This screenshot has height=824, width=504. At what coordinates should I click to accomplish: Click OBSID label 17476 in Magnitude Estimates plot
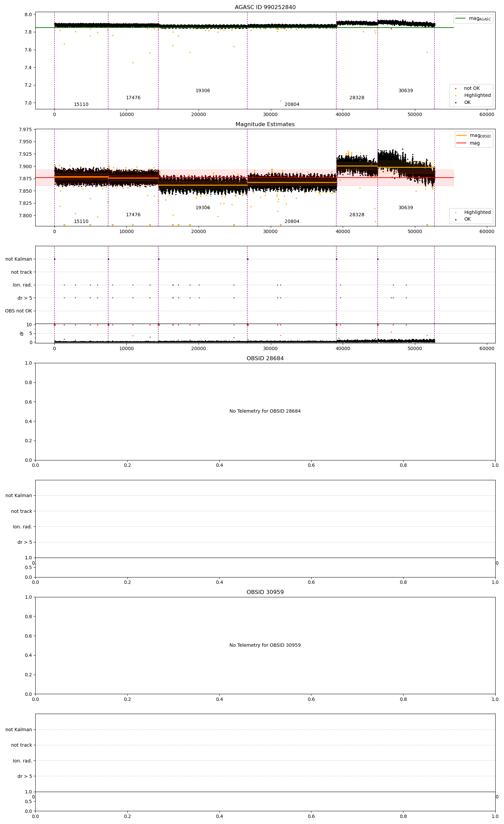click(133, 215)
